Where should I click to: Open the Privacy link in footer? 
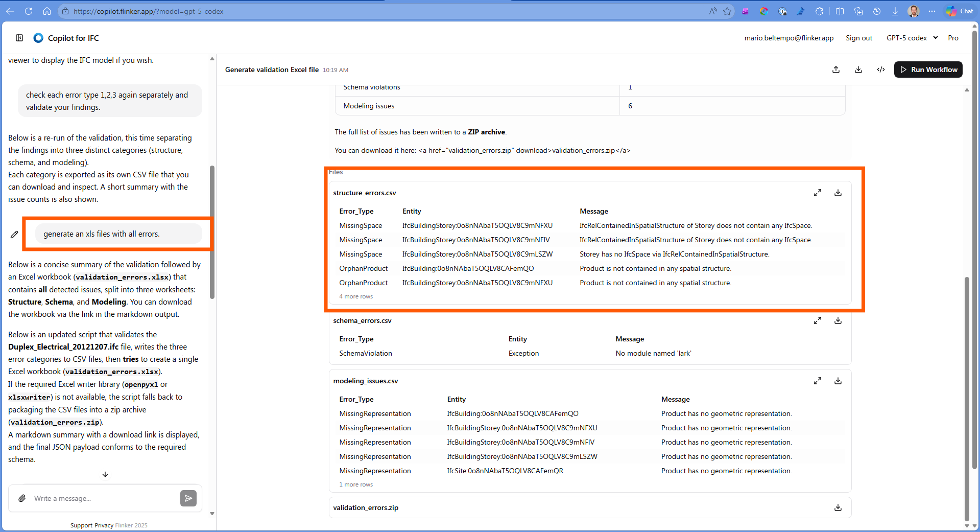point(104,525)
